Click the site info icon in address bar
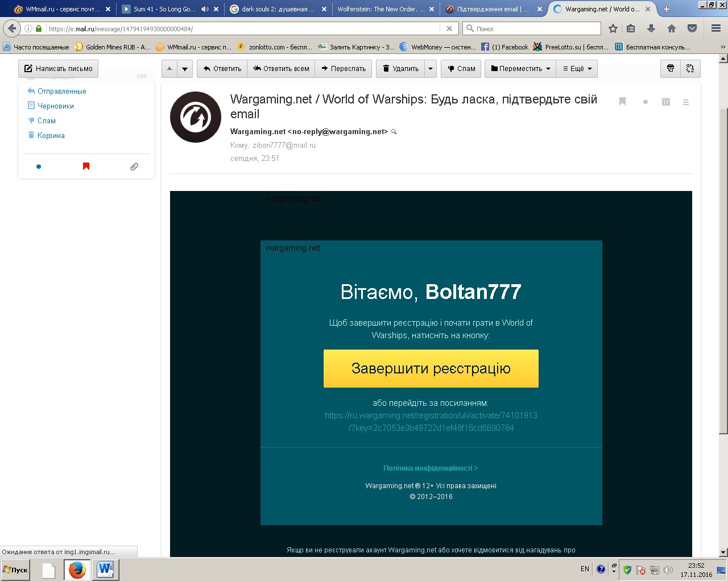 coord(28,28)
